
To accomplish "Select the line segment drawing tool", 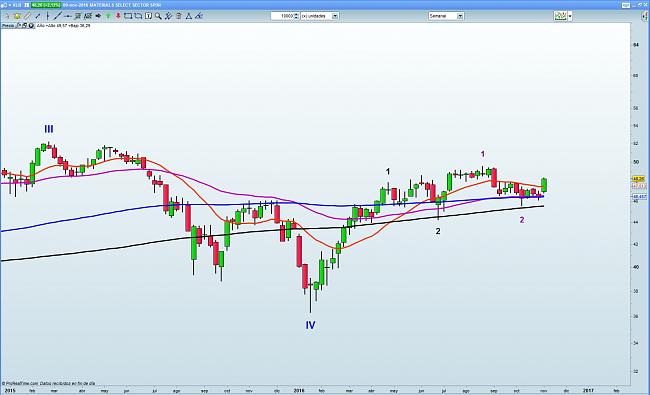I will (x=38, y=16).
